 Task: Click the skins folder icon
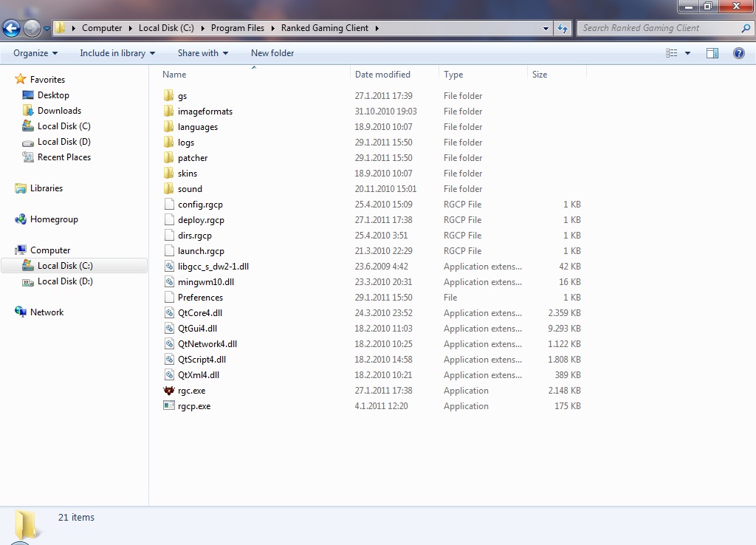168,173
